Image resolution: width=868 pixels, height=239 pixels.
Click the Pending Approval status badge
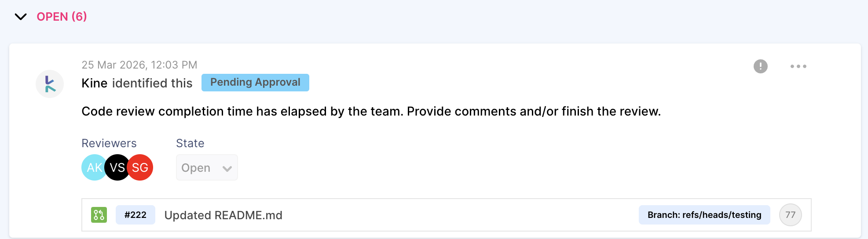click(255, 83)
